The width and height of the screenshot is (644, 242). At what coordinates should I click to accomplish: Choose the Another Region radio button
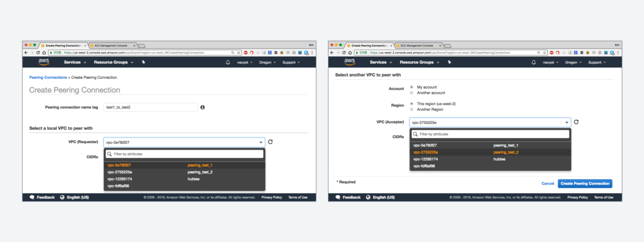pos(412,110)
